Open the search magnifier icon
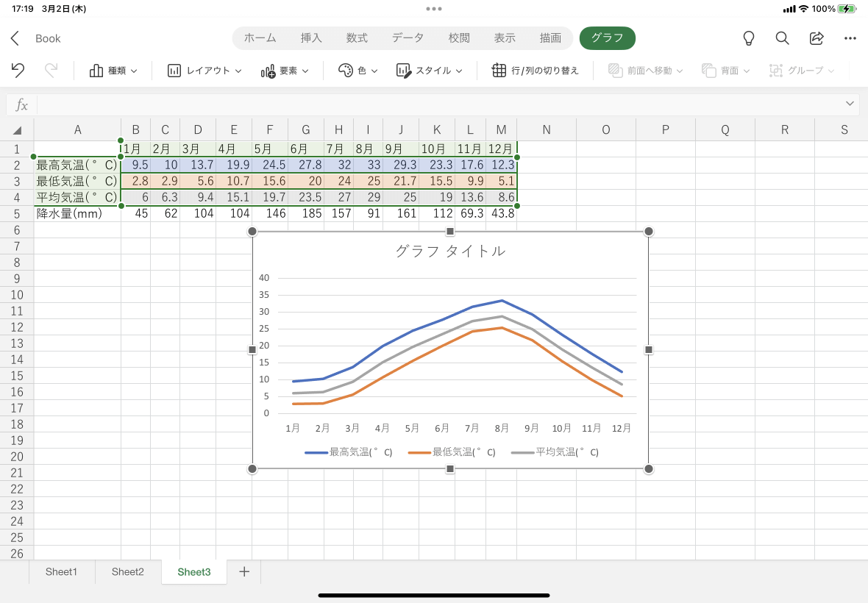Image resolution: width=868 pixels, height=603 pixels. (x=782, y=38)
